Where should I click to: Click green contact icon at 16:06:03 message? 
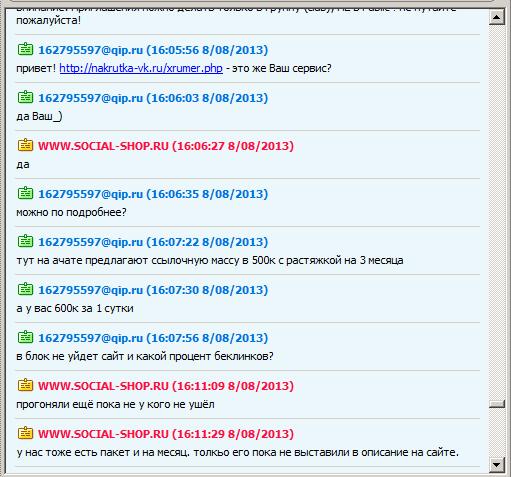pos(25,97)
